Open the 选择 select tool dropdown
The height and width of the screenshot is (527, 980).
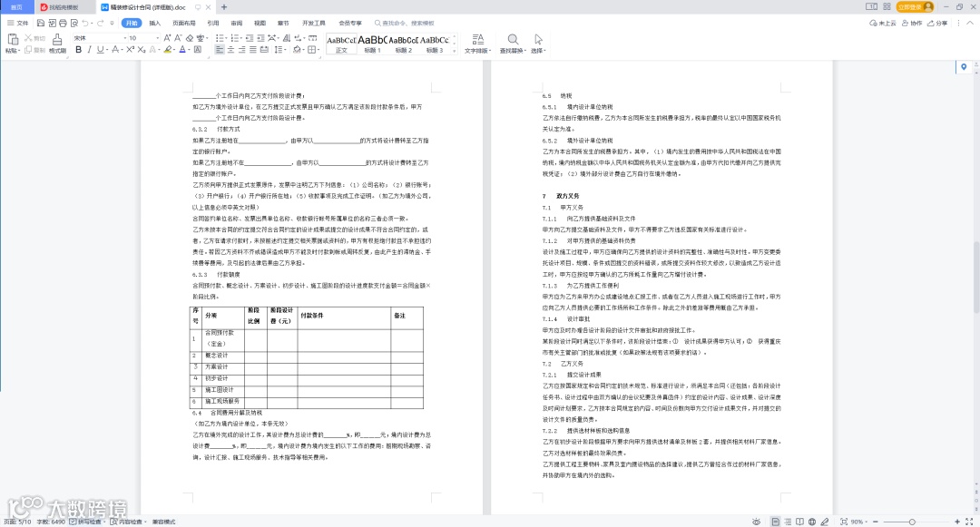tap(538, 43)
